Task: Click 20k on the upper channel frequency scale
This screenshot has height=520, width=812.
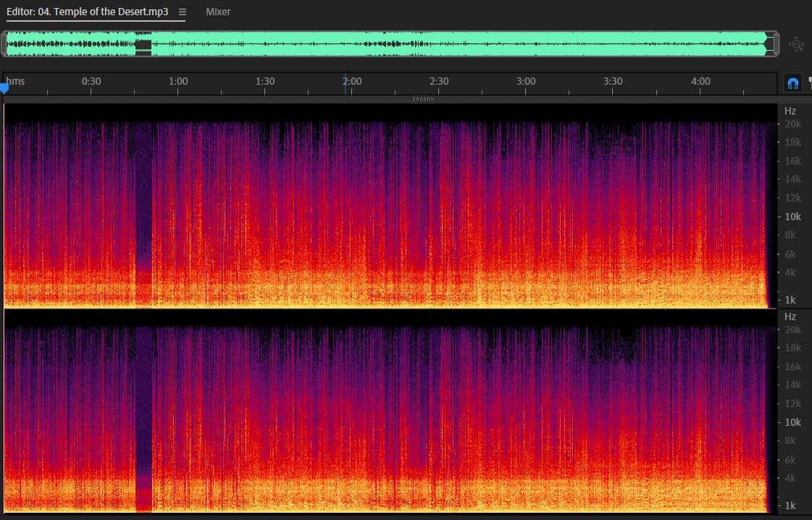Action: pos(793,124)
